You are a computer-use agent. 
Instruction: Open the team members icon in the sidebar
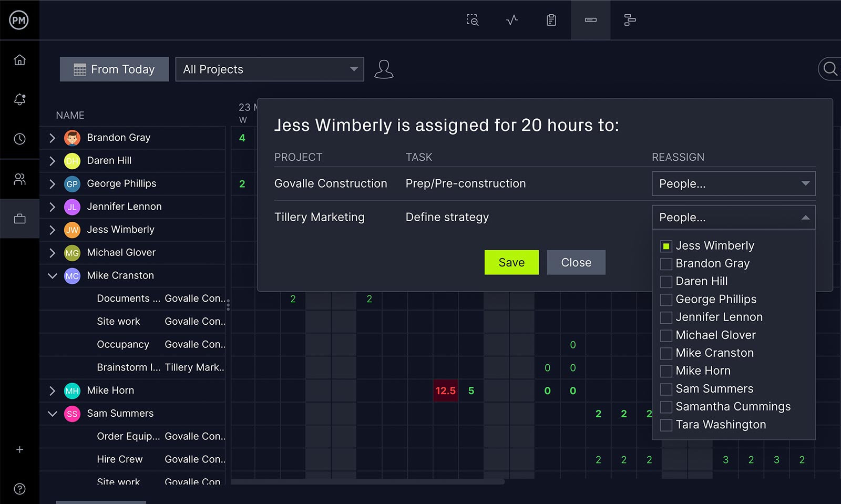point(19,179)
